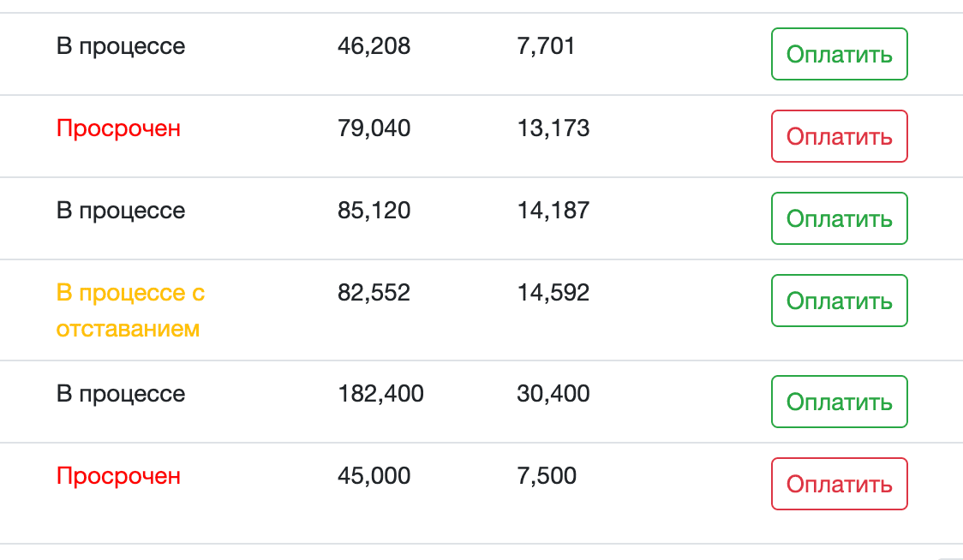Click Просрочен status in 79,040 row
This screenshot has height=560, width=963.
(118, 128)
